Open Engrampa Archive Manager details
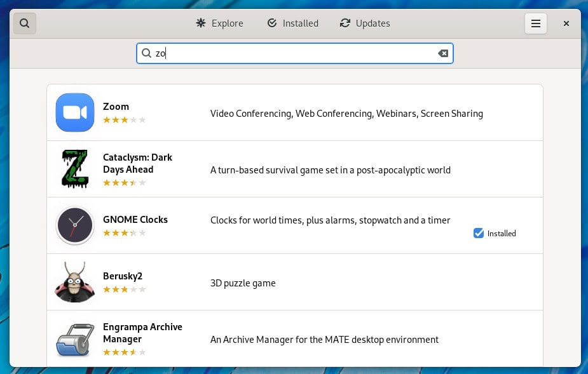 (295, 339)
